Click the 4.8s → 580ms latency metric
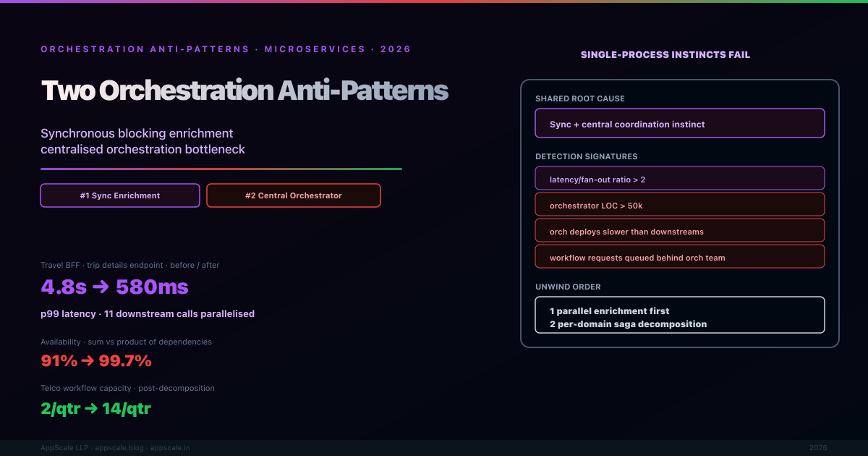Screen dimensions: 868x456 [x=114, y=287]
